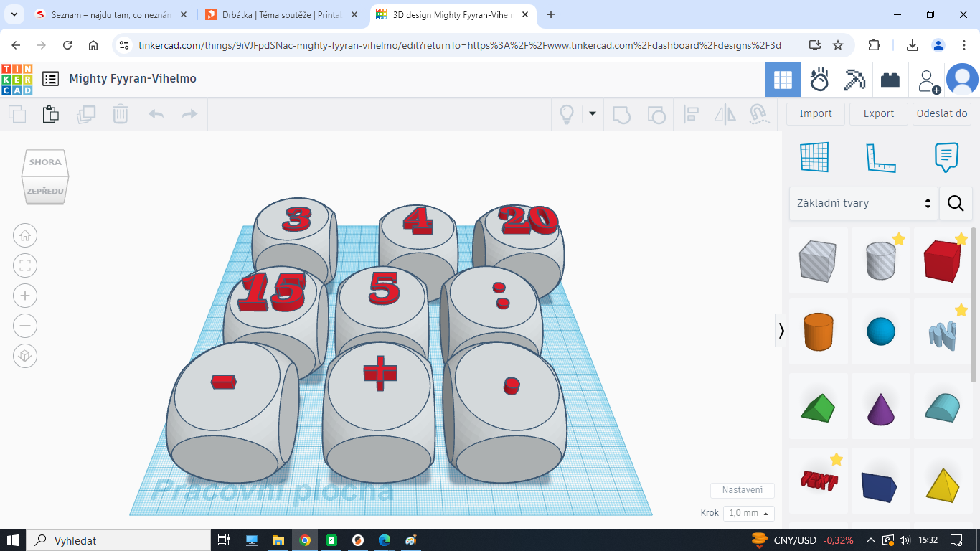Click the SHORA face of view cube
This screenshot has height=551, width=980.
pos(45,162)
